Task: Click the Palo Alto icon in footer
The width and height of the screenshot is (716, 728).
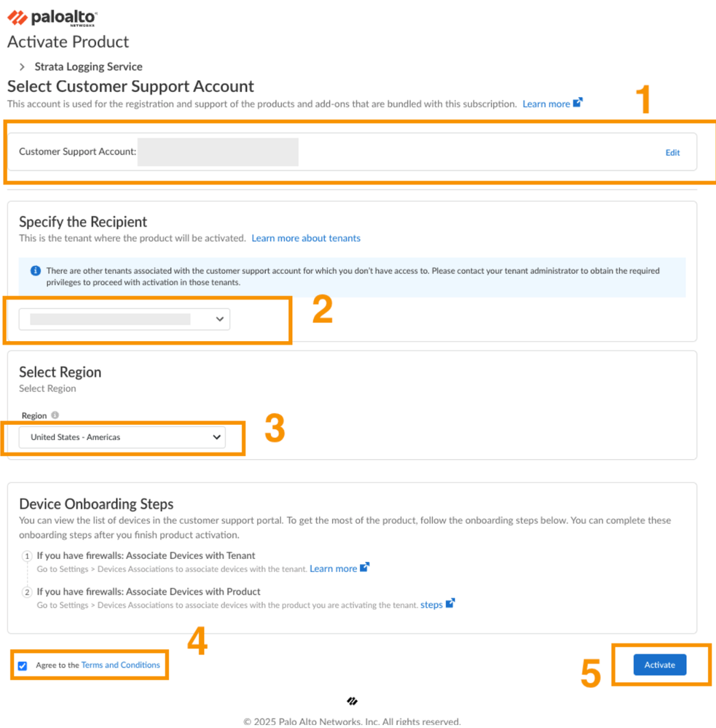Action: pyautogui.click(x=353, y=701)
